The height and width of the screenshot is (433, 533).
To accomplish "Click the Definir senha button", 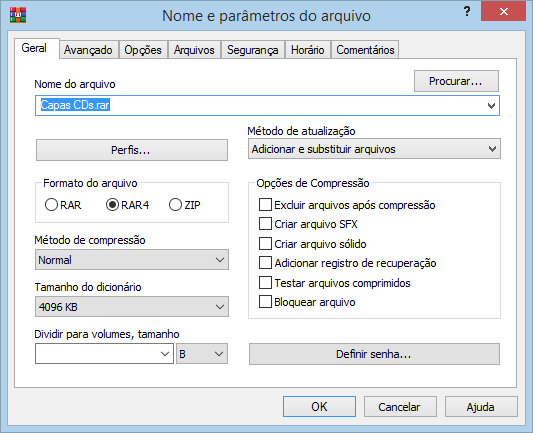I will (x=374, y=354).
